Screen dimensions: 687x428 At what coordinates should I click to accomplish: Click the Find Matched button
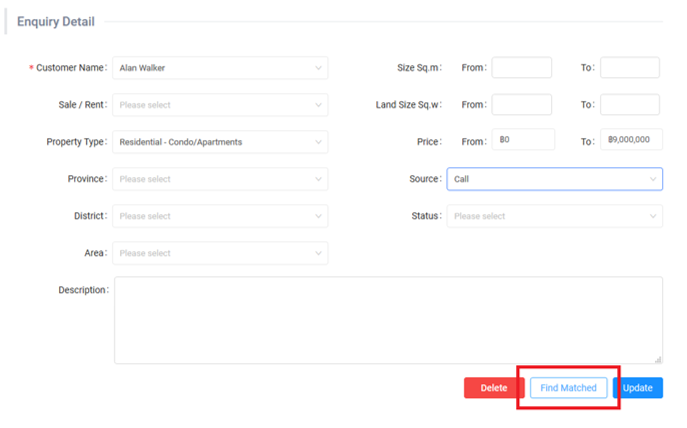click(x=568, y=388)
